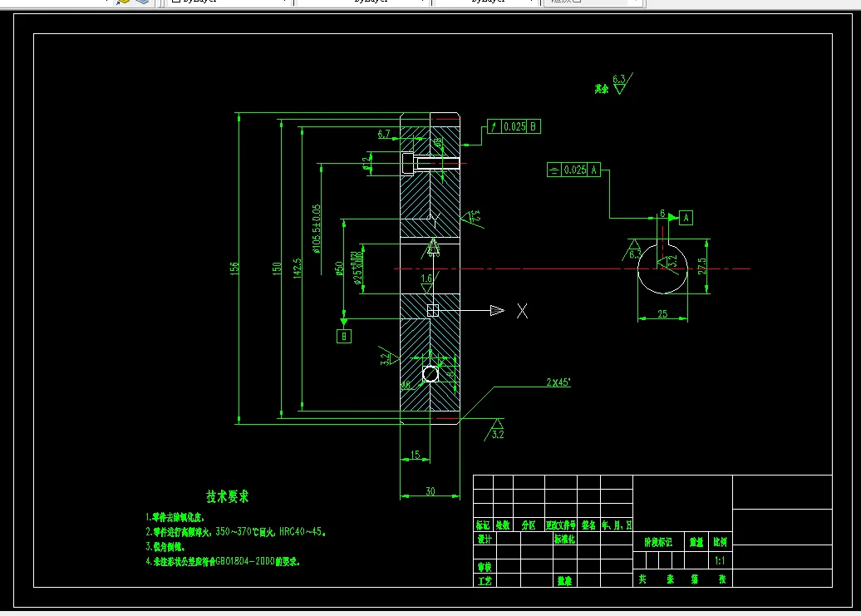Click the 设计 title block cell
Image resolution: width=861 pixels, height=616 pixels.
pos(485,539)
